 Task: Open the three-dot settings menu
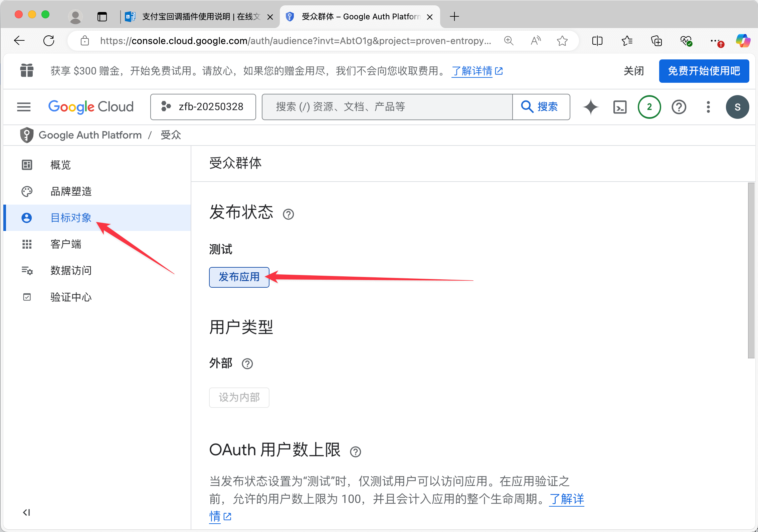point(708,107)
